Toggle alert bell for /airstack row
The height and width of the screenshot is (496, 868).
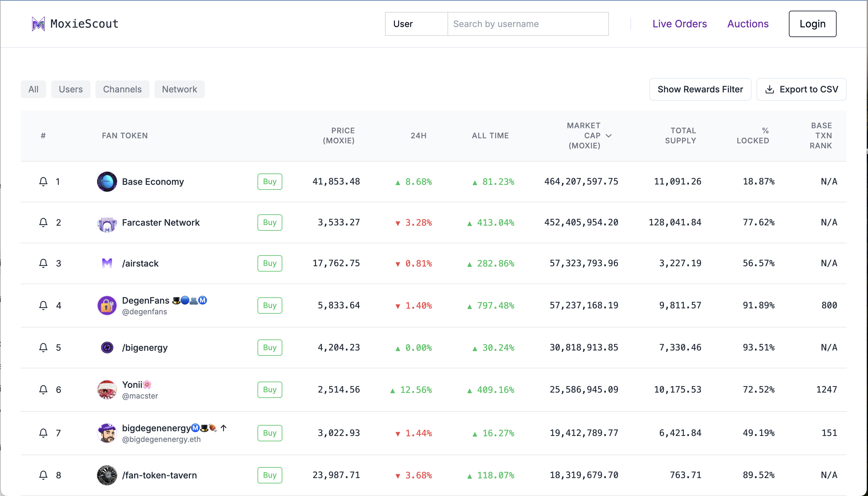(x=43, y=263)
